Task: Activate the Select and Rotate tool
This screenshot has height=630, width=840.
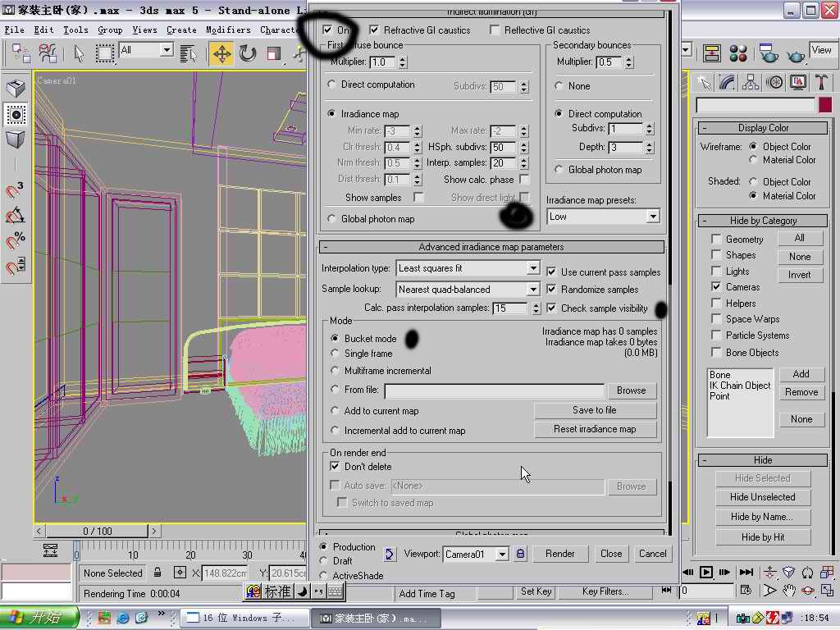Action: [248, 53]
